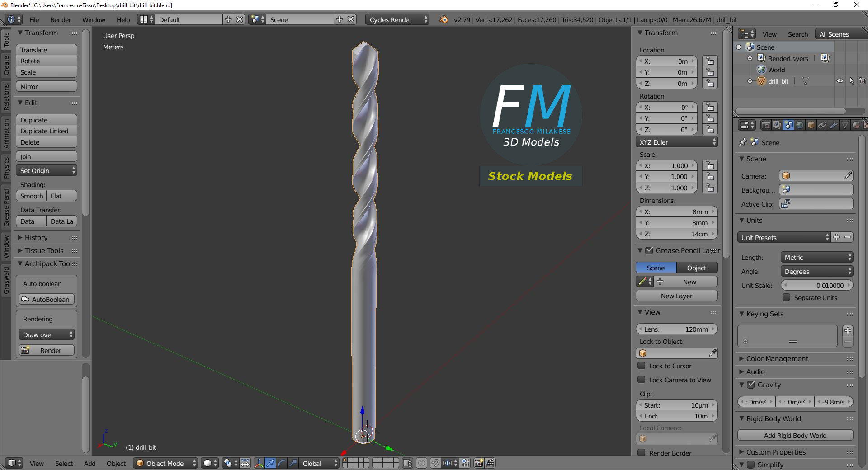Open the Render Layers properties tab
This screenshot has width=868, height=470.
coord(777,125)
